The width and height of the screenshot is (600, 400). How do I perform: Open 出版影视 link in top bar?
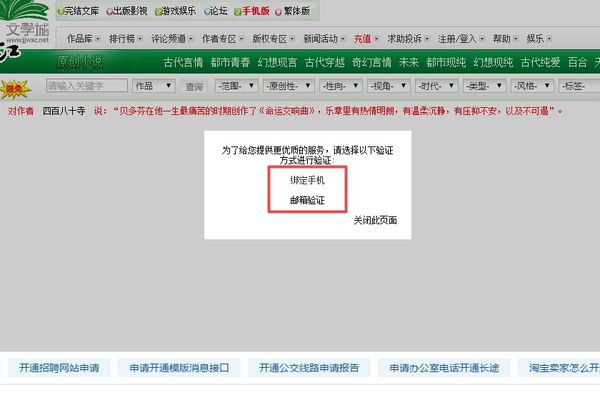(x=127, y=11)
